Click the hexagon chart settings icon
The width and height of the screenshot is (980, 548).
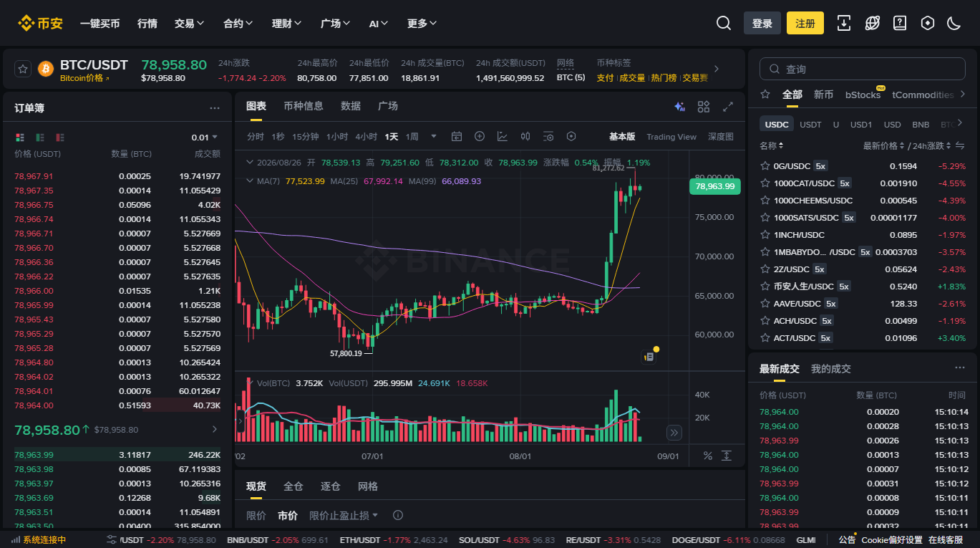pyautogui.click(x=571, y=136)
